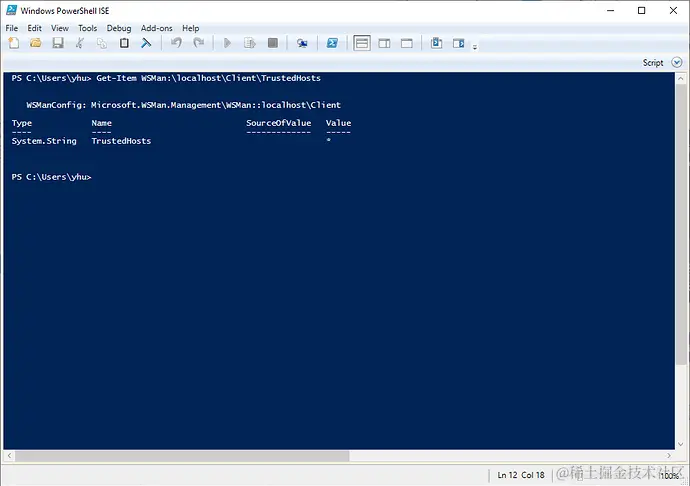Click the TrustedHosts name cell
Screen dimensions: 690x486
121,141
